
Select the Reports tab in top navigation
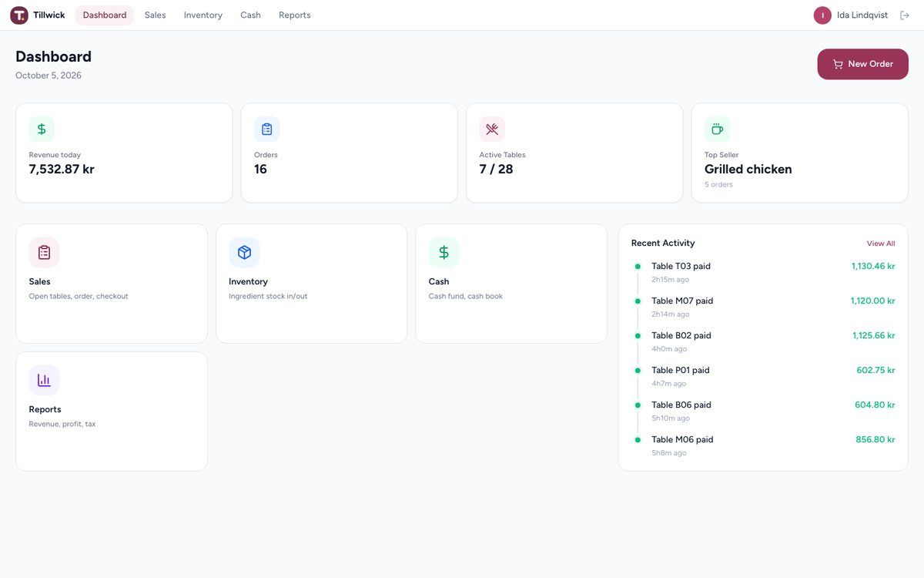(x=295, y=15)
